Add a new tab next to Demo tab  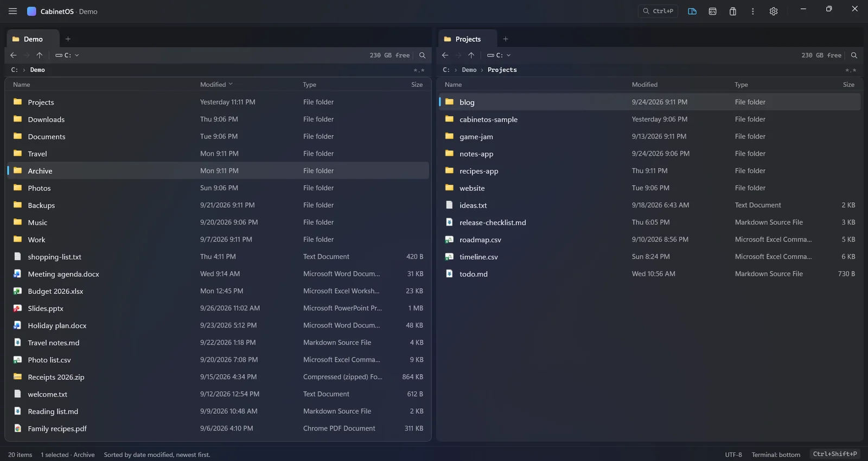tap(68, 39)
